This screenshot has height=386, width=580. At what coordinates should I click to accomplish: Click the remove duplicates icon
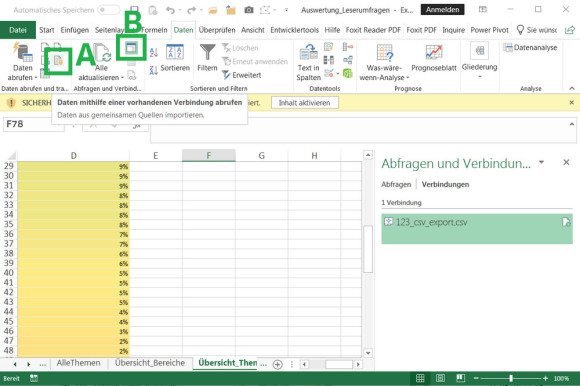point(328,60)
